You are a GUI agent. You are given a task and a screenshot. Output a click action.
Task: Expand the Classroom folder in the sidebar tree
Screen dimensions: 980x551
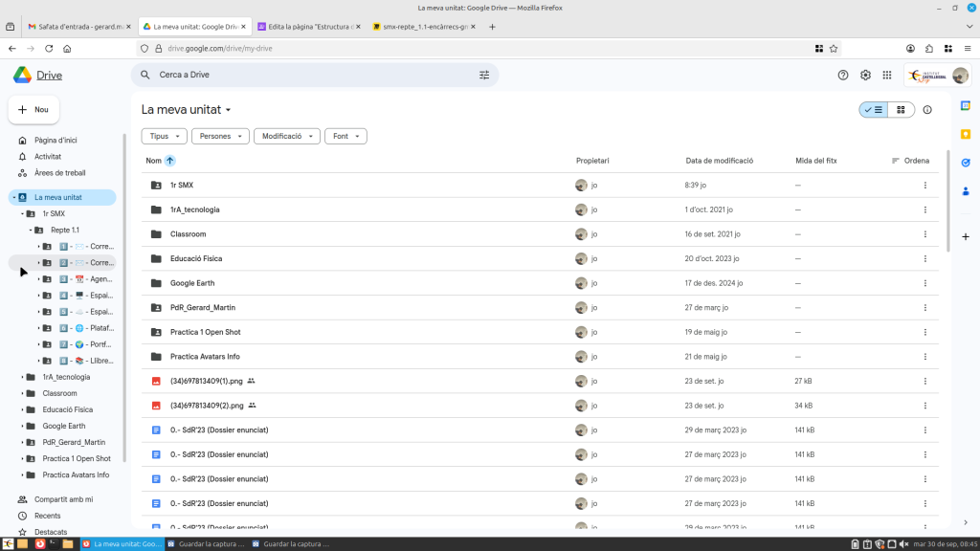coord(22,393)
